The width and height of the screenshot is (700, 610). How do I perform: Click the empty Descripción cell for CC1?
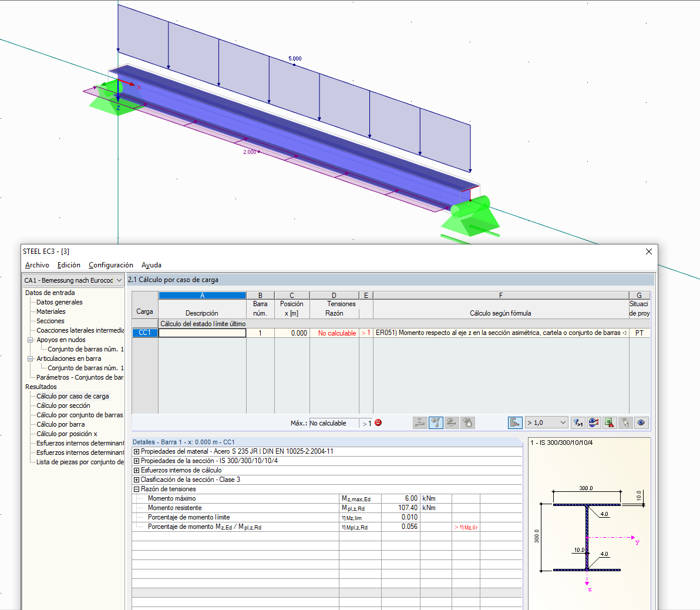[x=202, y=333]
